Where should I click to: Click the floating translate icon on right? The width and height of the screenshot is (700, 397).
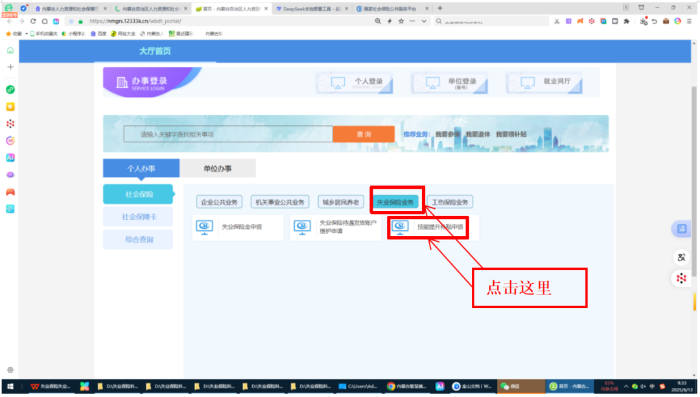[681, 257]
